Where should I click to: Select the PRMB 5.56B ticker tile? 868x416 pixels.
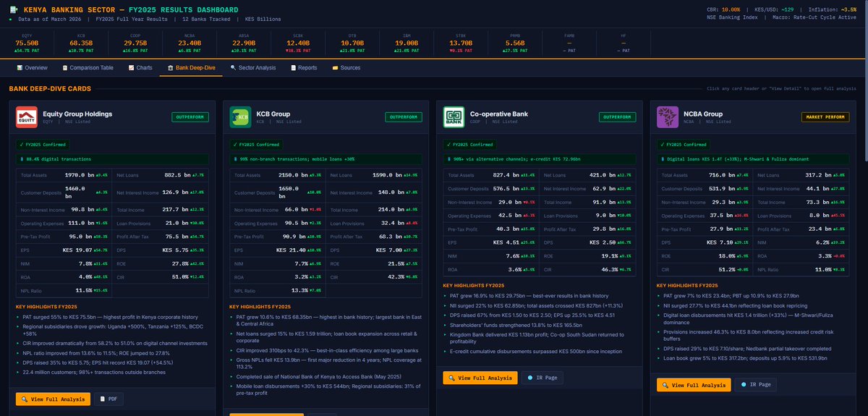click(x=515, y=43)
